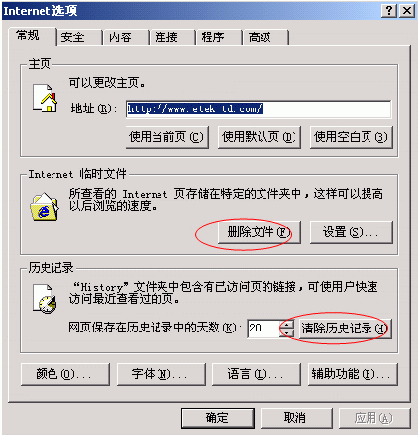Open temporary files 设置 dialog

point(351,232)
